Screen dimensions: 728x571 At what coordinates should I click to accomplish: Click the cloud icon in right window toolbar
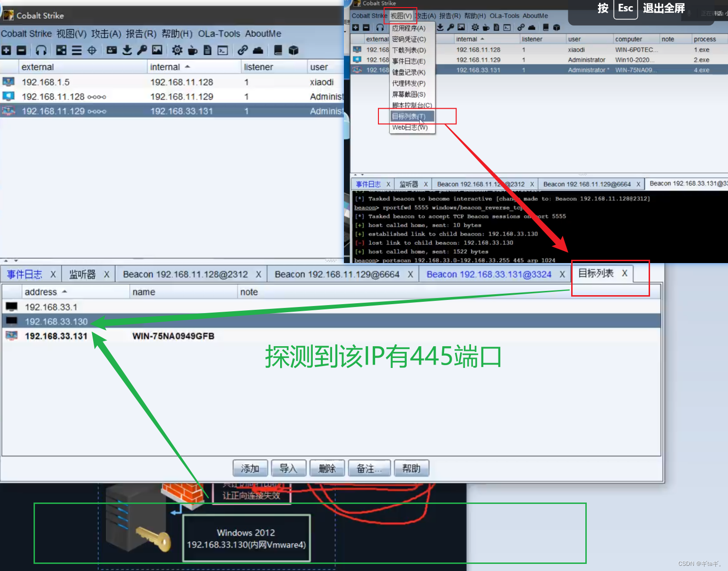coord(531,27)
